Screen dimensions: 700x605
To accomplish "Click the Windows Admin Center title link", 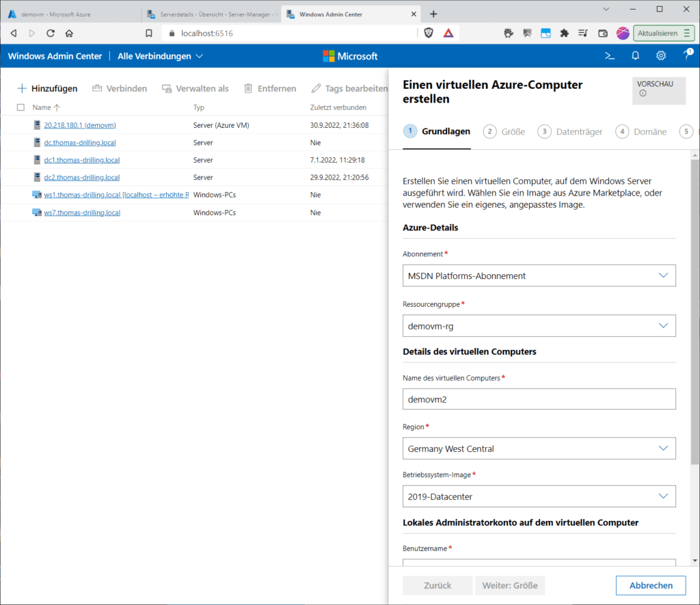I will pos(55,56).
